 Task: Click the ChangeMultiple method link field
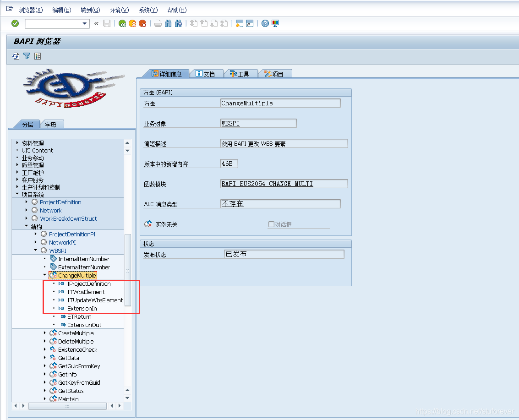point(280,103)
